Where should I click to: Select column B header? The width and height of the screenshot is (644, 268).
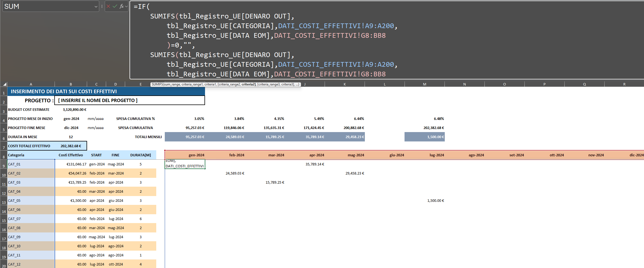(x=71, y=84)
